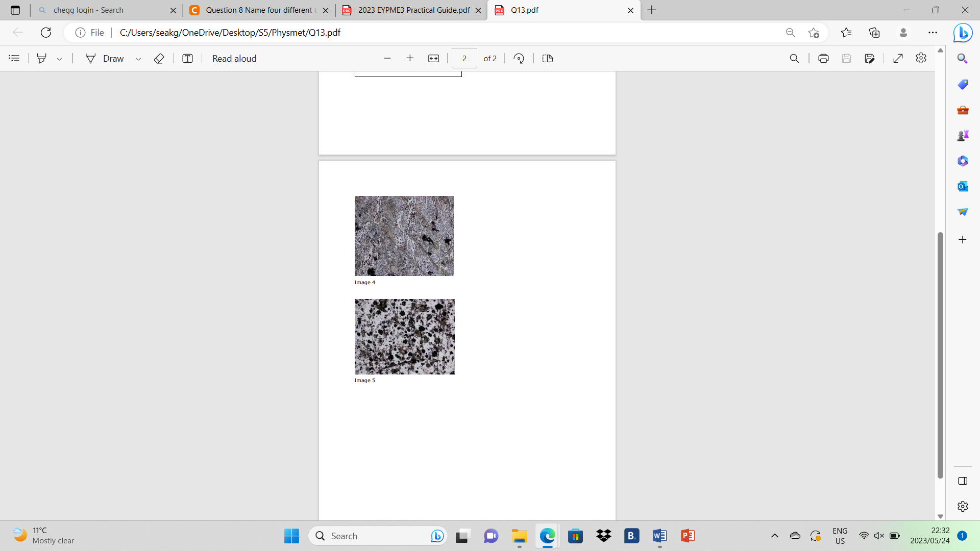Image resolution: width=980 pixels, height=551 pixels.
Task: Select the Highlight tool
Action: pos(42,58)
